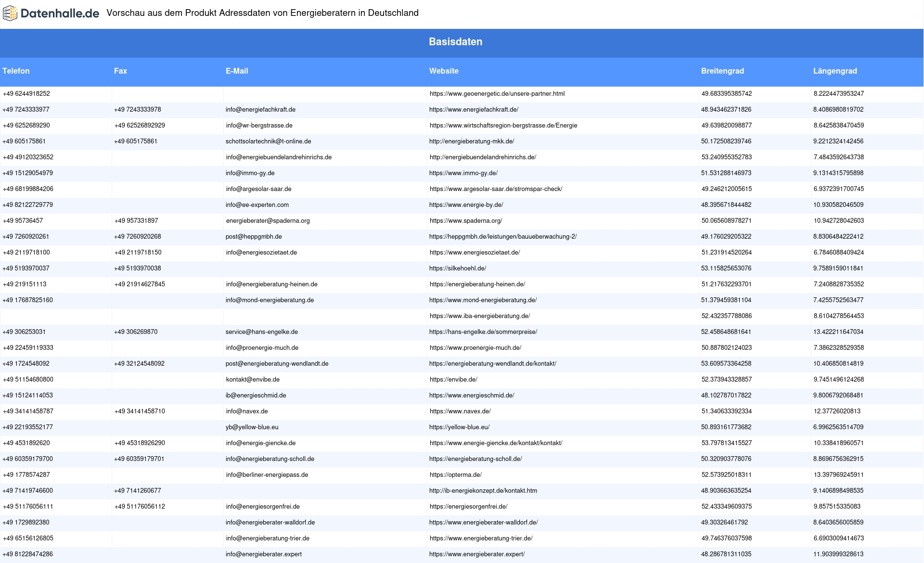The image size is (924, 563).
Task: Select longitude value 12.37726020813
Action: tap(837, 411)
